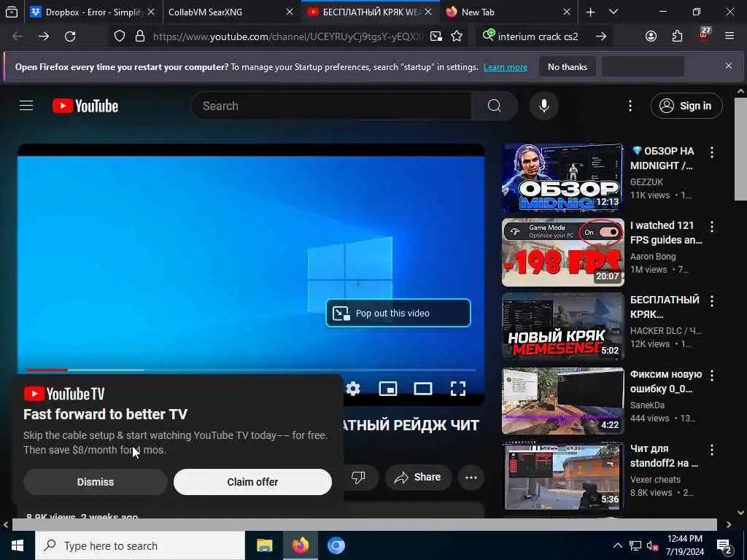Open options for Чит для standoff2 video
Screen dimensions: 747x560
712,449
